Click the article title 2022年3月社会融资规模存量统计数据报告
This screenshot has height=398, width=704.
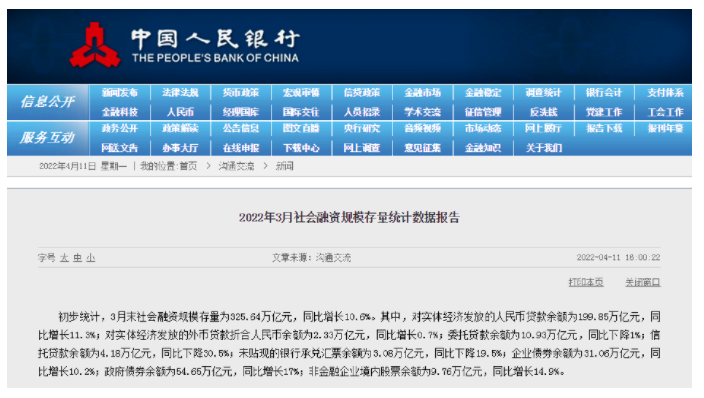tap(349, 217)
